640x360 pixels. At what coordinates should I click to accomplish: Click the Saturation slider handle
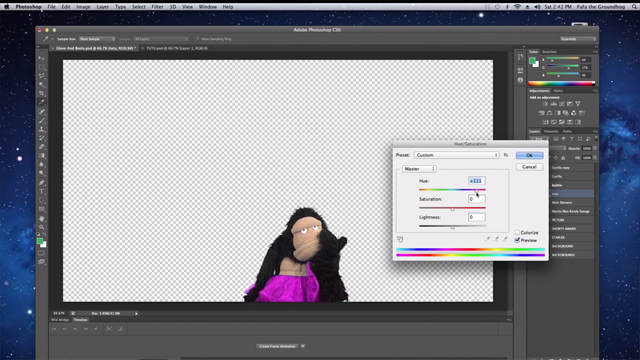(452, 209)
